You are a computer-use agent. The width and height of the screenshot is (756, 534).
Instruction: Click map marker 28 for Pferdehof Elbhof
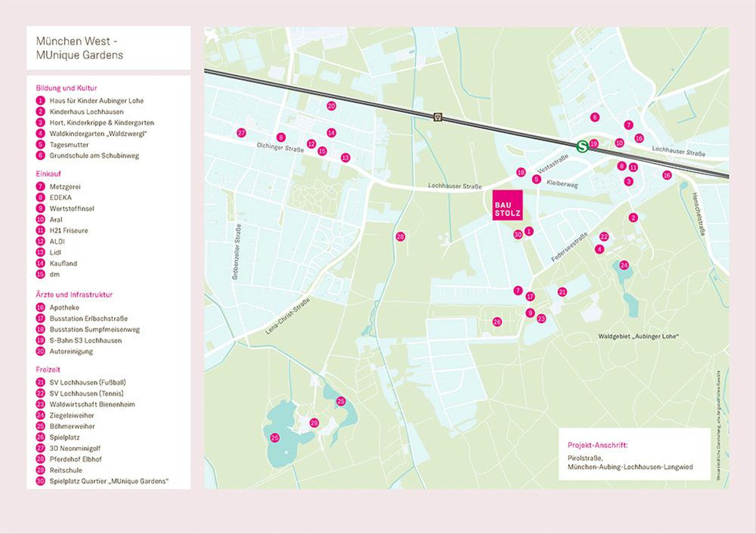(400, 237)
